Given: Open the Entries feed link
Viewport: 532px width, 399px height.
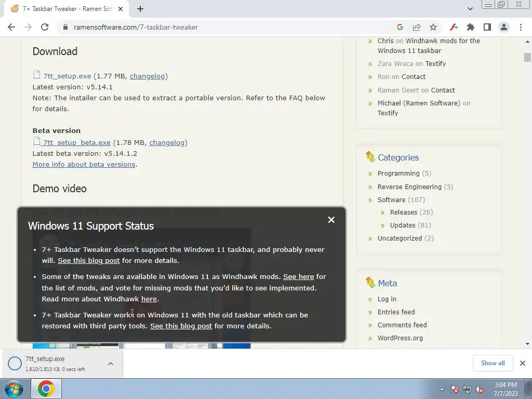Looking at the screenshot, I should [x=396, y=312].
